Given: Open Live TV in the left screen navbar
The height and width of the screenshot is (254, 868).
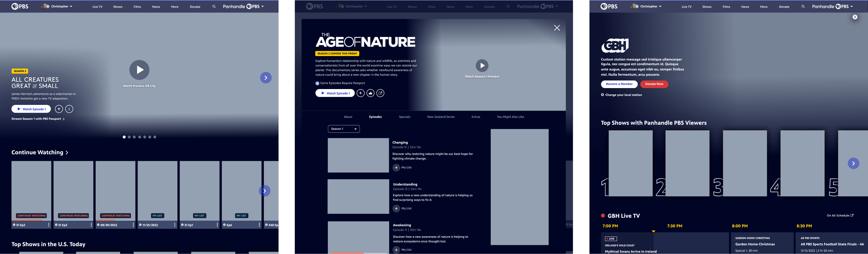Looking at the screenshot, I should coord(97,7).
